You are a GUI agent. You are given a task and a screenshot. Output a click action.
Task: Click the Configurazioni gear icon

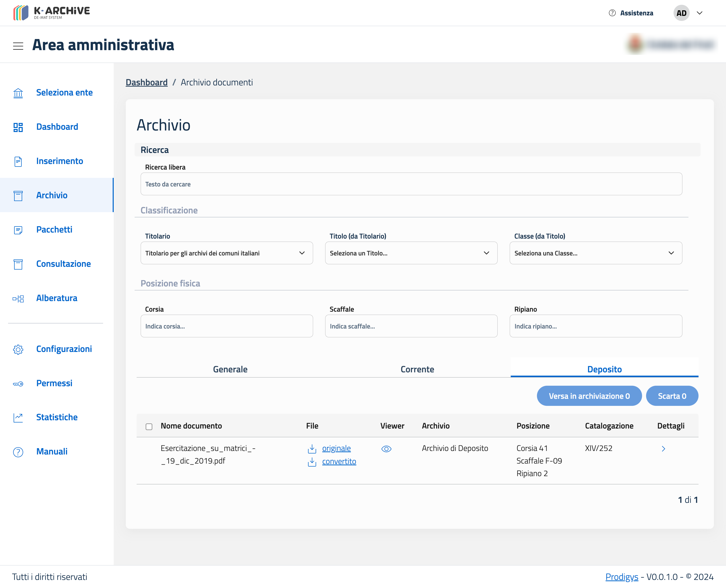pyautogui.click(x=18, y=349)
